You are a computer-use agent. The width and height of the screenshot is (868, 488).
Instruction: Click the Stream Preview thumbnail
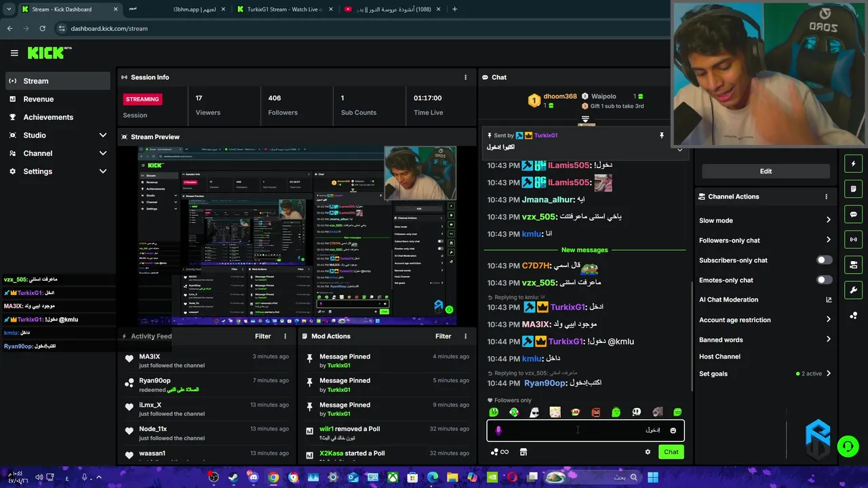point(297,235)
